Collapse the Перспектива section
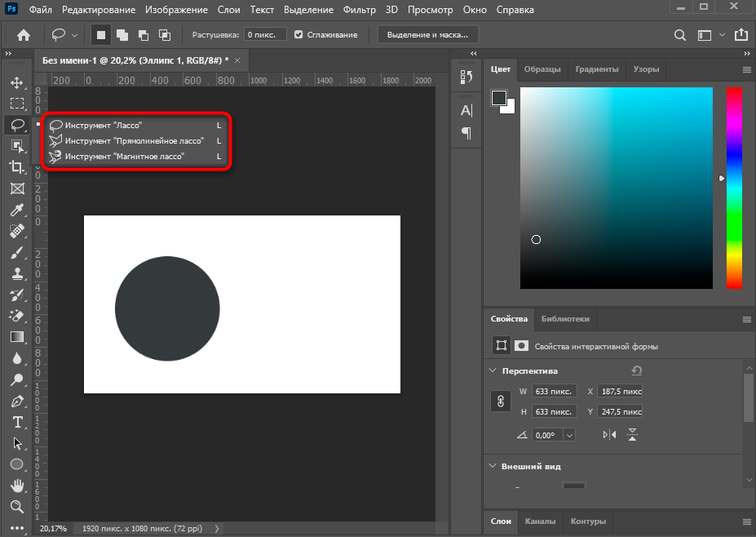The image size is (756, 537). (x=493, y=371)
